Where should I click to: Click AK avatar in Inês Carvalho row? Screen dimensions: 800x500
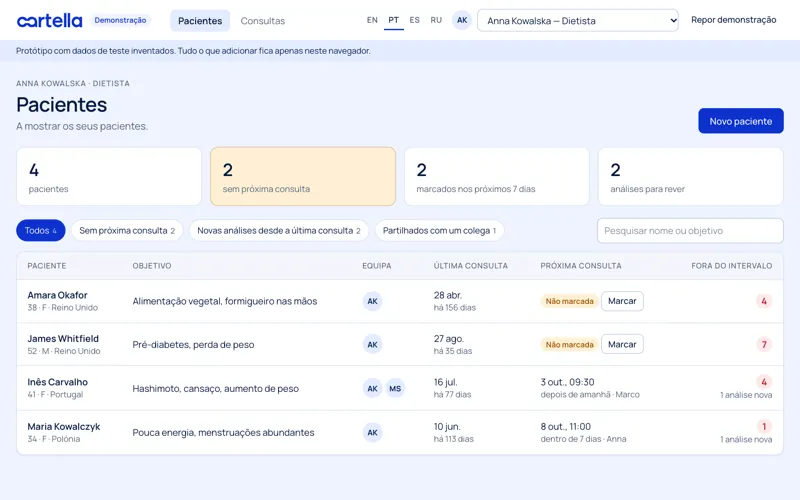click(x=372, y=388)
